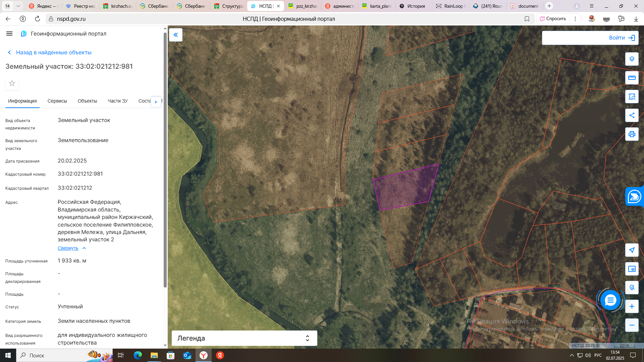The width and height of the screenshot is (644, 362).
Task: Switch to the Сервисы tab
Action: [x=57, y=101]
